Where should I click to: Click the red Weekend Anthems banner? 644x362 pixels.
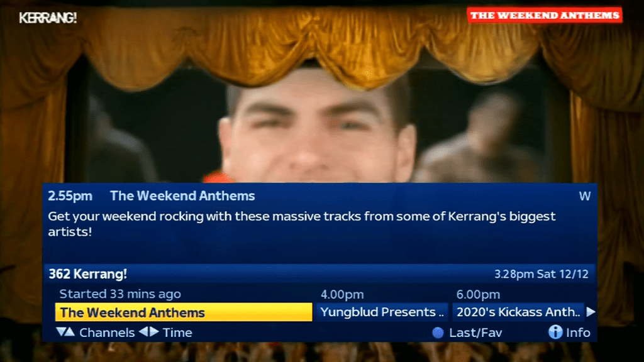pyautogui.click(x=545, y=16)
